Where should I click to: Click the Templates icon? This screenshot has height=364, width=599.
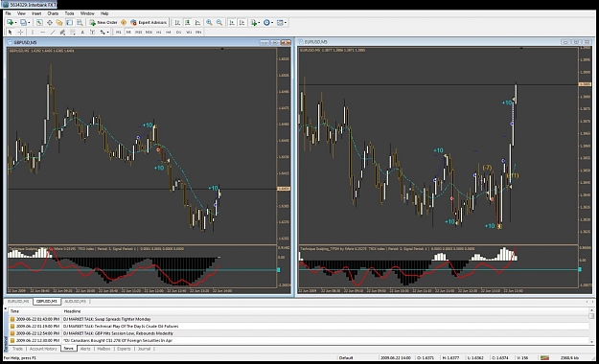280,23
